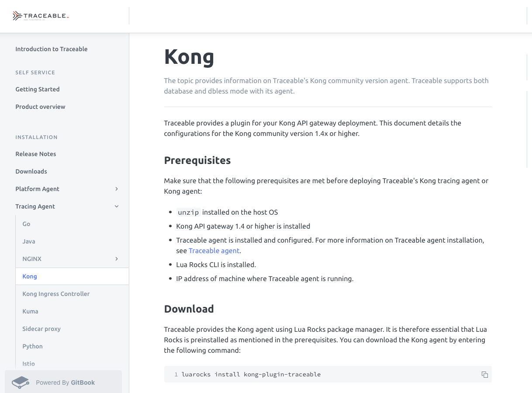Open the Traceable agent link
The image size is (532, 393).
tap(214, 251)
